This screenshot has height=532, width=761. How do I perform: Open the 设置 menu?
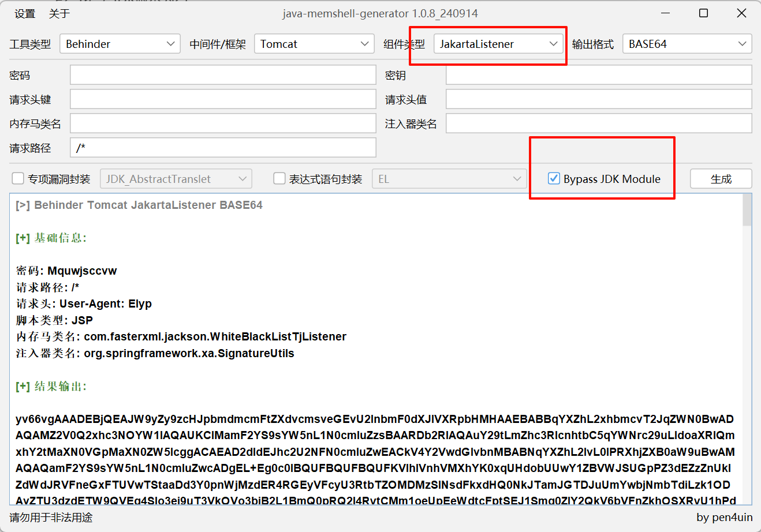[x=25, y=14]
